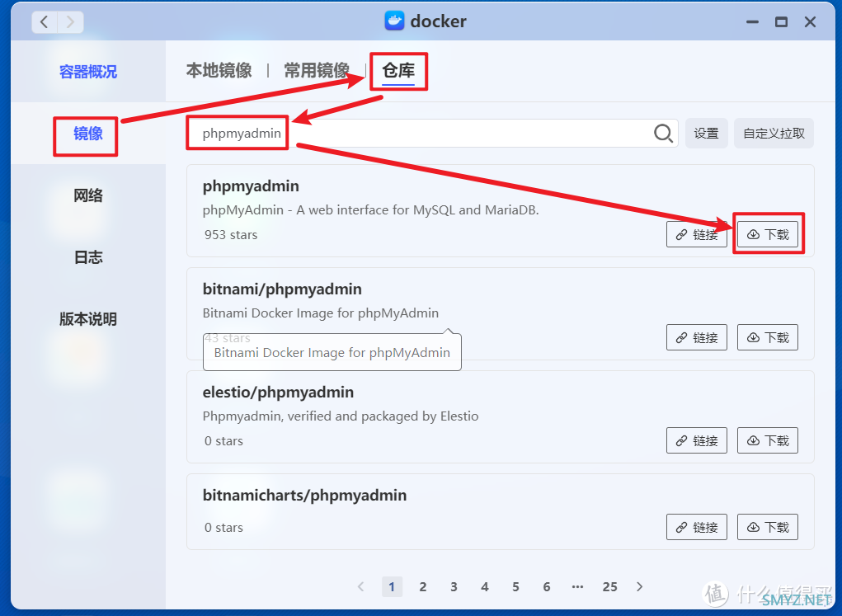This screenshot has height=616, width=842.
Task: Click 下载 for bitnami/phpmyadmin
Action: click(768, 337)
